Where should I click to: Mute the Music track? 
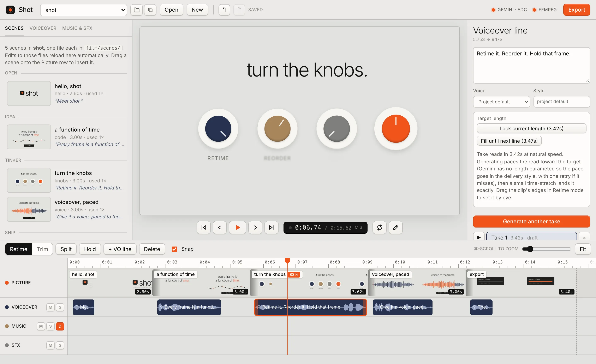tap(41, 326)
